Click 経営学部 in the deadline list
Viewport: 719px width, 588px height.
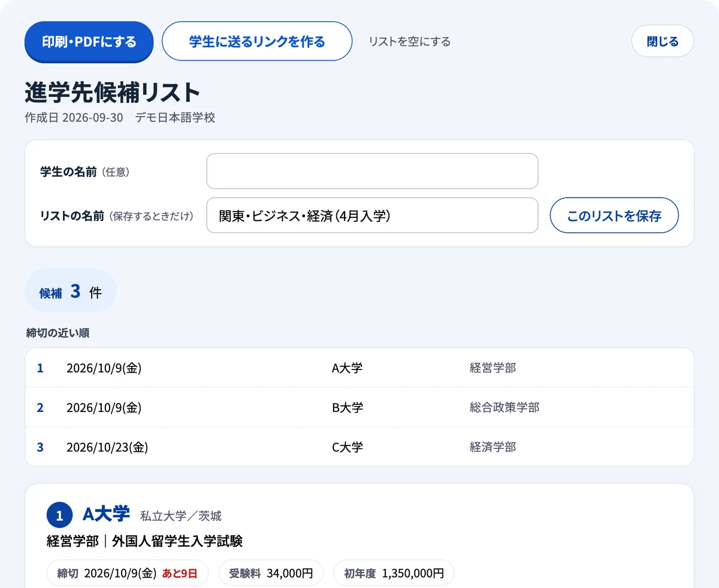tap(493, 368)
